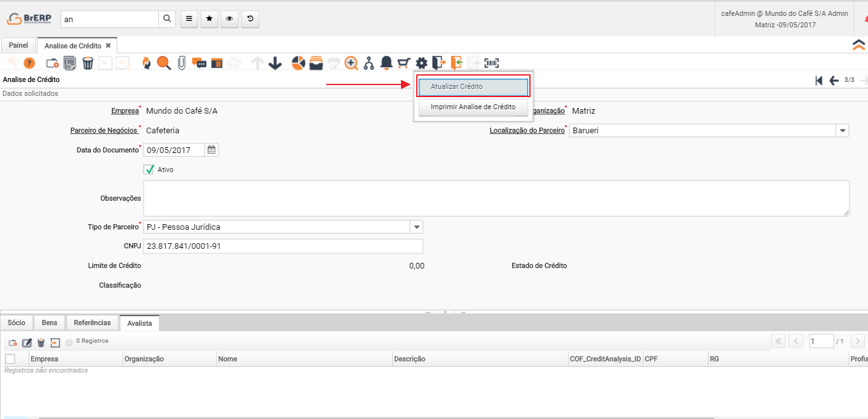Image resolution: width=868 pixels, height=419 pixels.
Task: Click the bell requests icon
Action: click(386, 63)
